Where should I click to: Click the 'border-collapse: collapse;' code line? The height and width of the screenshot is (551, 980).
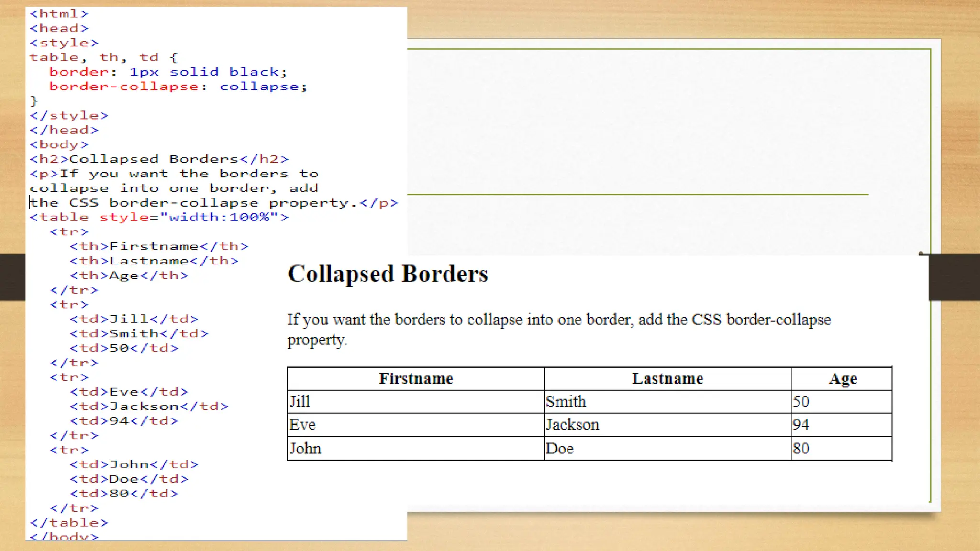click(178, 87)
